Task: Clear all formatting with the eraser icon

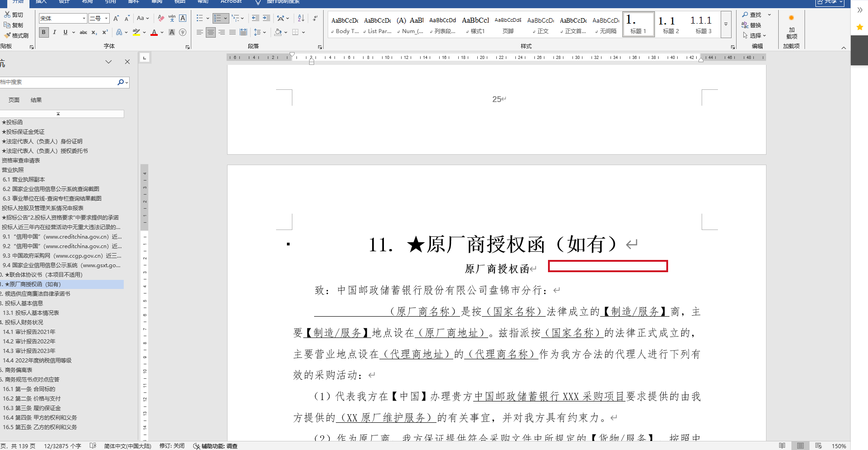Action: [x=161, y=18]
